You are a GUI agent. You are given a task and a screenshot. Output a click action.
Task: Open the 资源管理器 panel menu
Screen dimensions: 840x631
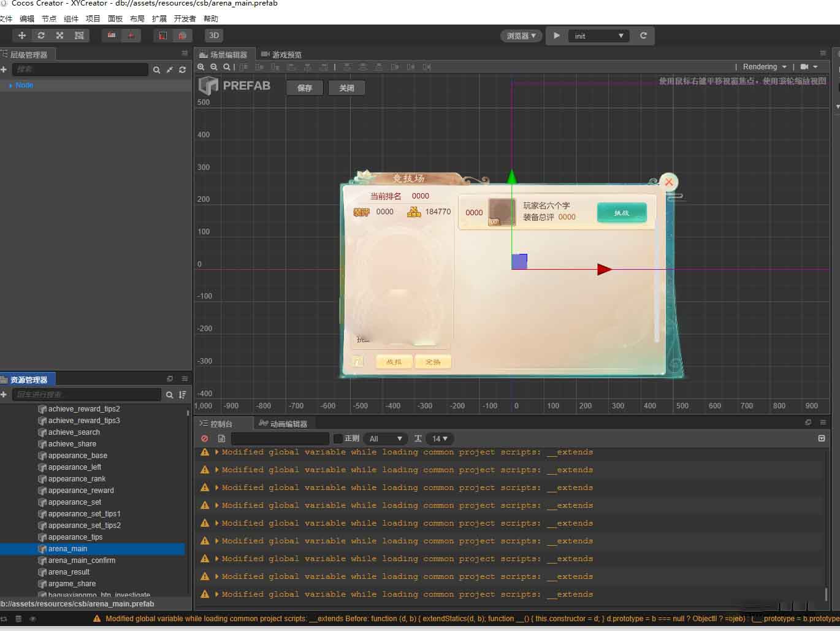click(x=185, y=379)
